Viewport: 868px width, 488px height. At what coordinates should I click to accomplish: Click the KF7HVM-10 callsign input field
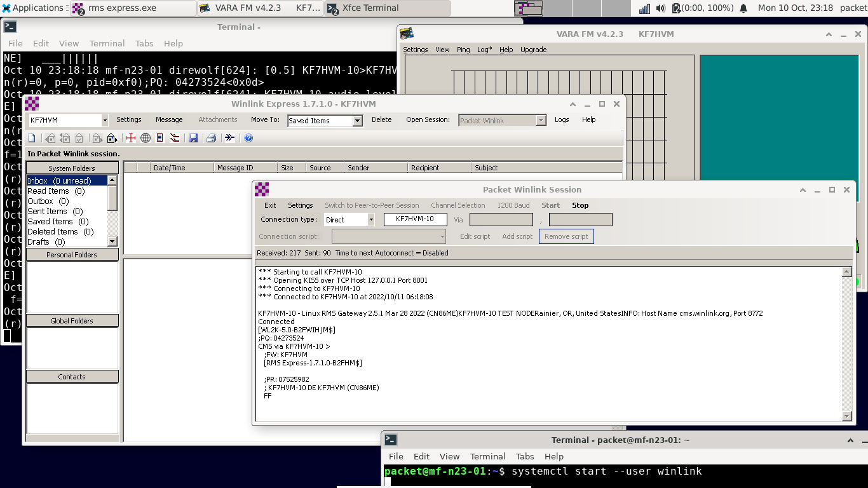pyautogui.click(x=415, y=219)
